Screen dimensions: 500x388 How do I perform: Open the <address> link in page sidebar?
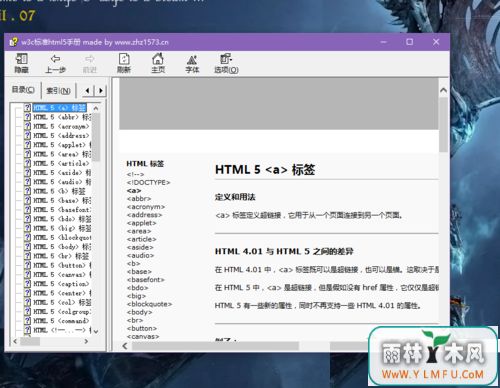144,215
